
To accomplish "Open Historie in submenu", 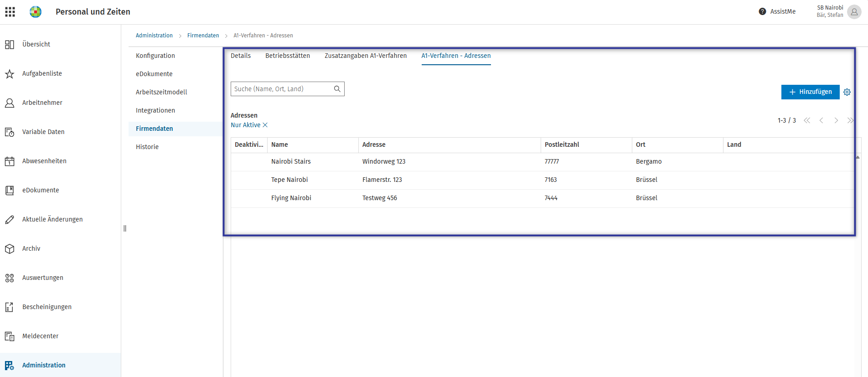I will point(147,147).
